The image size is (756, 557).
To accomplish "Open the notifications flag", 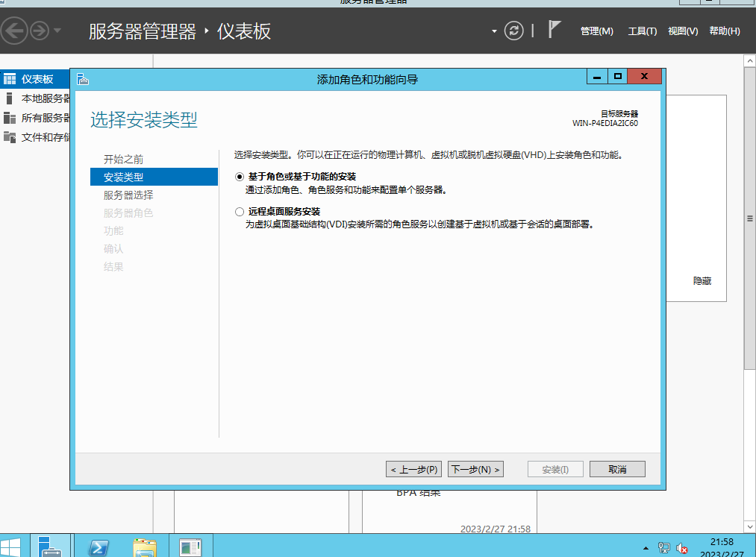I will [x=554, y=29].
